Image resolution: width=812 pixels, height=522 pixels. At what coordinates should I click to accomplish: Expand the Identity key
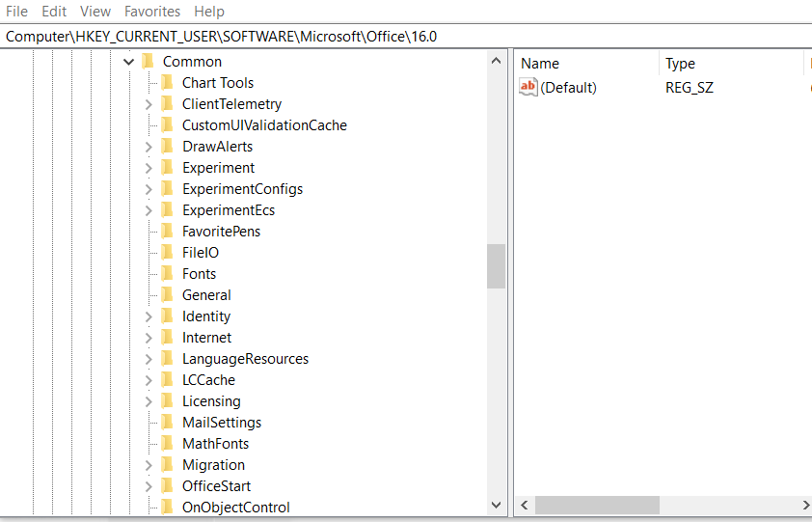pos(149,316)
